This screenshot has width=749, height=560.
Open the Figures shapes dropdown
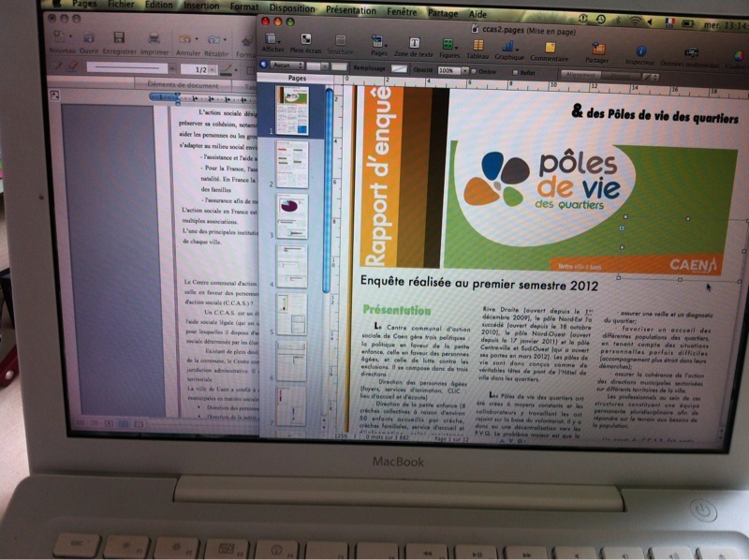click(x=448, y=43)
